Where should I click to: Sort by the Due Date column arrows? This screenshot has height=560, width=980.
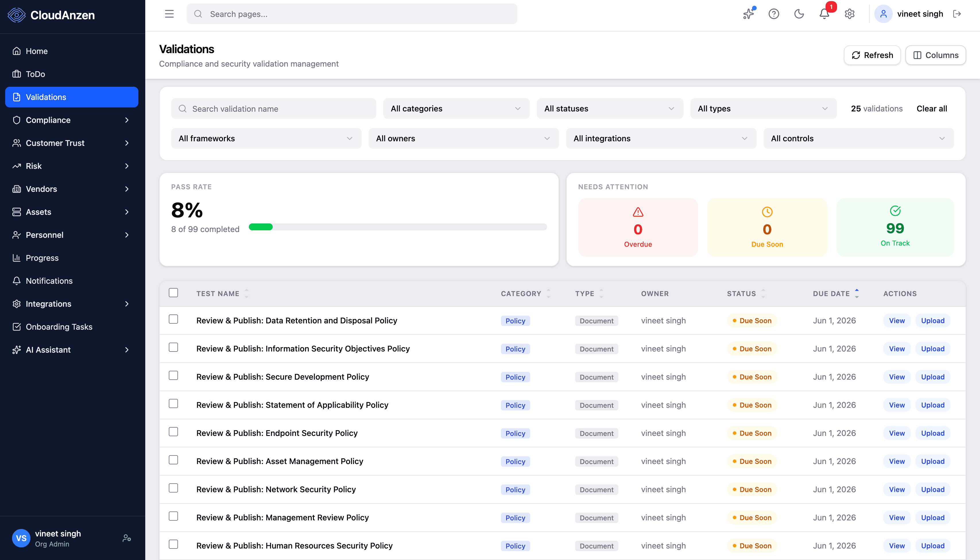[x=857, y=293]
